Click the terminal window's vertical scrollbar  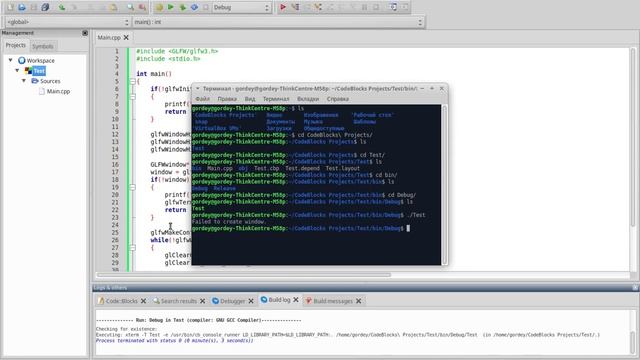point(444,184)
